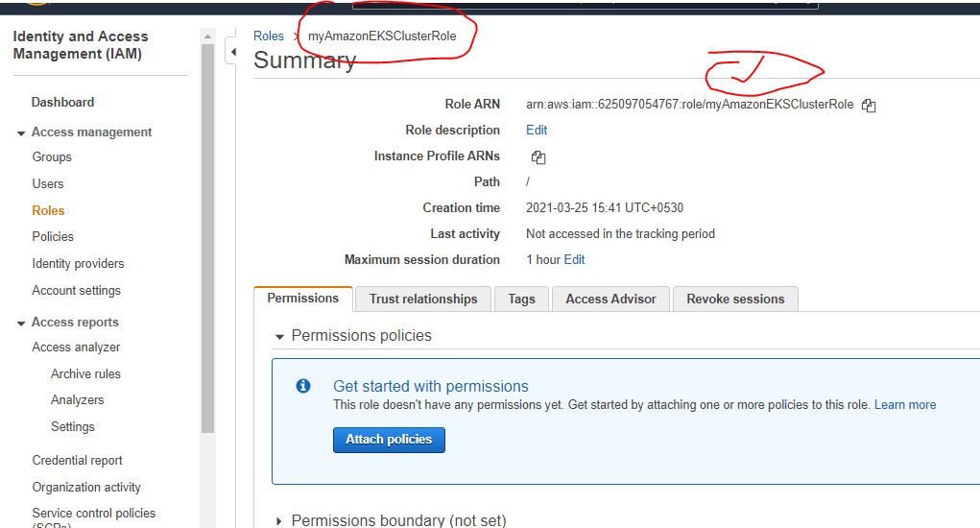Collapse the Permissions policies section
This screenshot has width=980, height=528.
(279, 337)
